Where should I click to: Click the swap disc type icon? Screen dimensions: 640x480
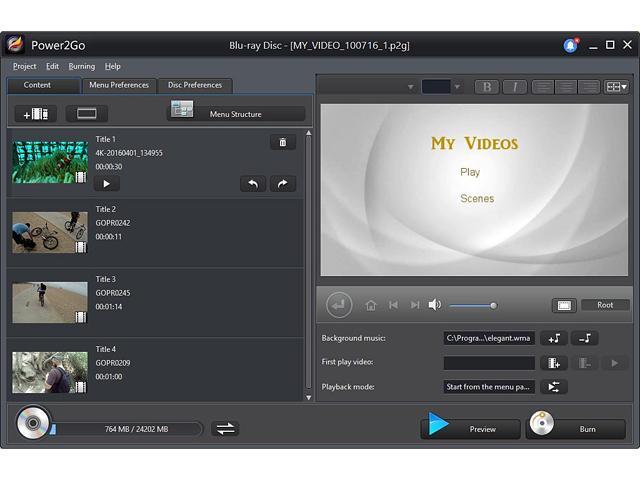tap(226, 428)
